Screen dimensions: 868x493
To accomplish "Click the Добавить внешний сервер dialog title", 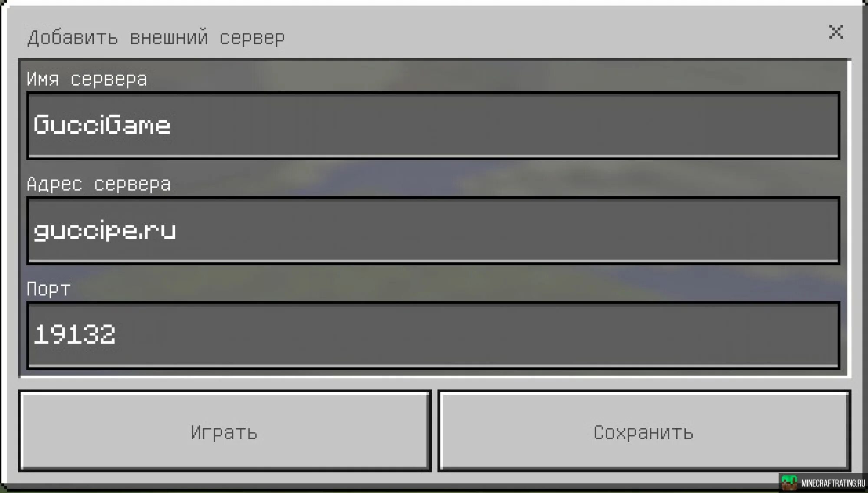I will (156, 37).
